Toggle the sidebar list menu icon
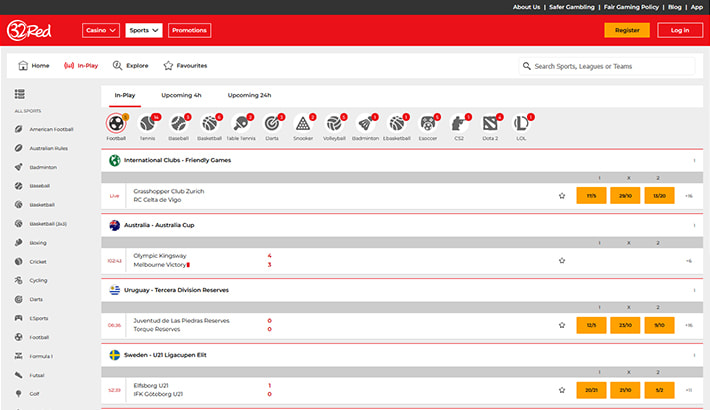The height and width of the screenshot is (410, 710). tap(19, 94)
